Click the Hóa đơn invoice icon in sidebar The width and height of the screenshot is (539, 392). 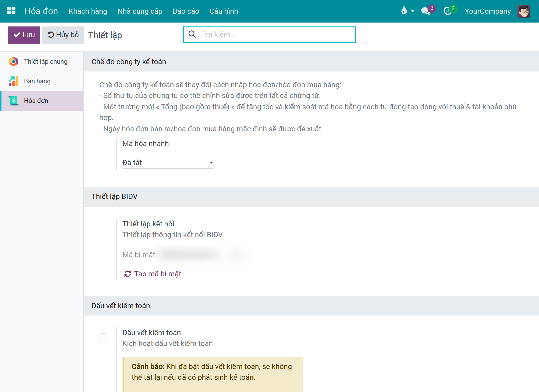[x=13, y=101]
